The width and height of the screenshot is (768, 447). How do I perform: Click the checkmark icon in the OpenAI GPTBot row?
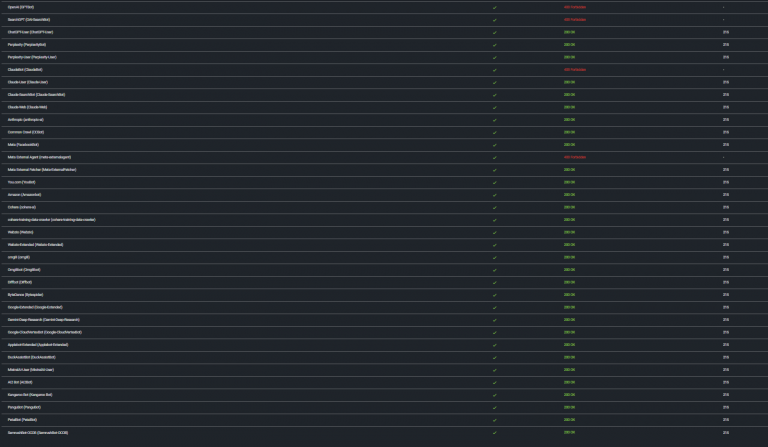pyautogui.click(x=494, y=7)
